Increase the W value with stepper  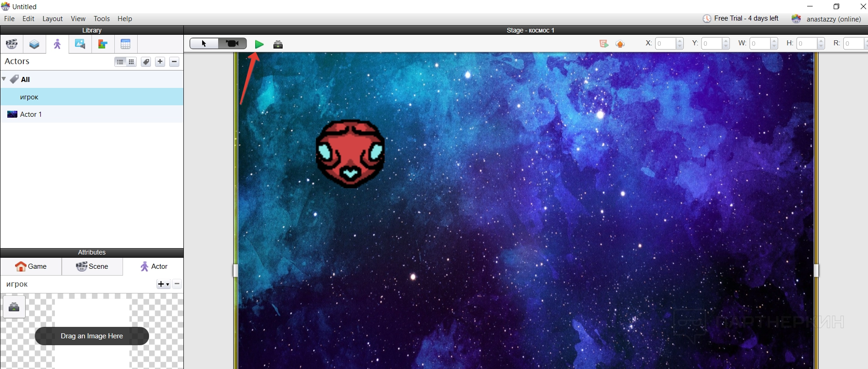pos(774,41)
